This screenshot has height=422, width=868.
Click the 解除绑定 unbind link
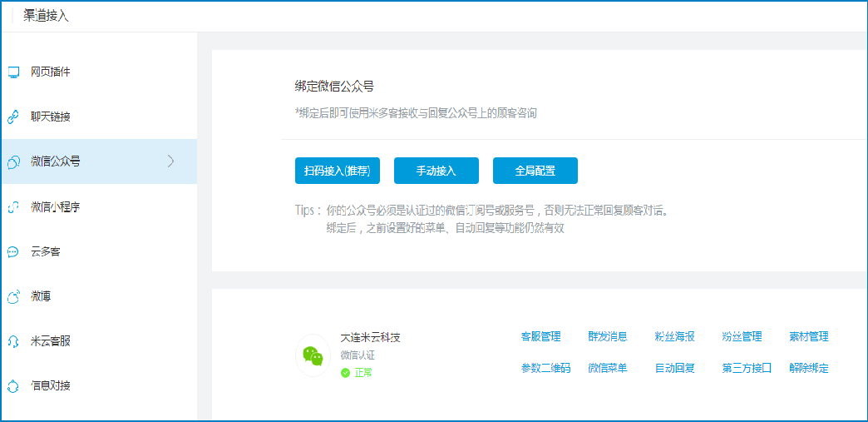[x=808, y=368]
